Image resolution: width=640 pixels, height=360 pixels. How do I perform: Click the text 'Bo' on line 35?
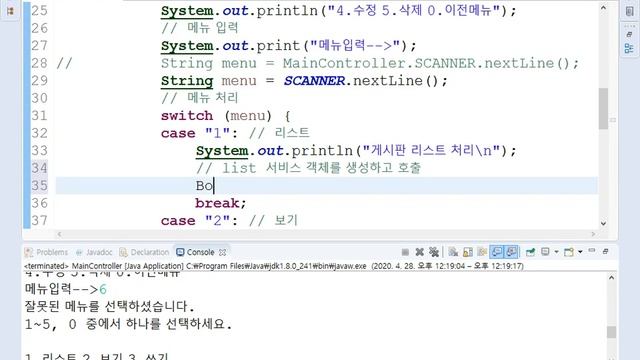[204, 186]
